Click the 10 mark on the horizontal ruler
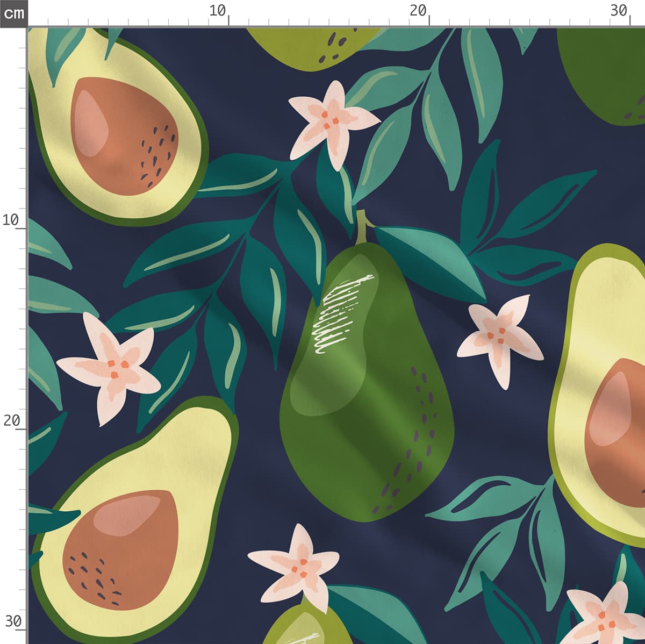 (218, 11)
